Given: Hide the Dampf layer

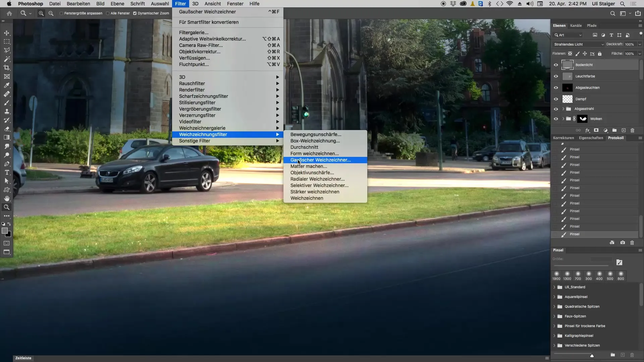Looking at the screenshot, I should (x=556, y=99).
